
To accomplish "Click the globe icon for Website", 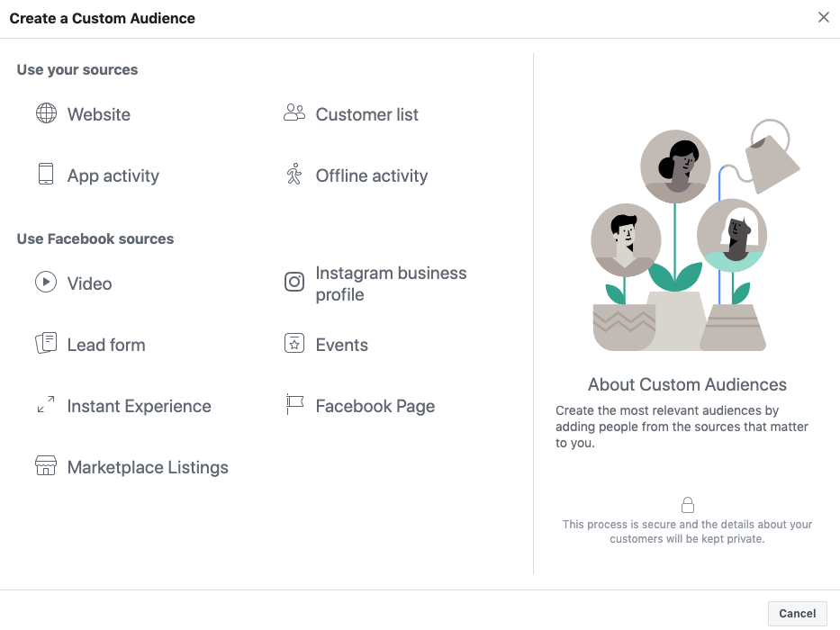I will click(x=46, y=113).
